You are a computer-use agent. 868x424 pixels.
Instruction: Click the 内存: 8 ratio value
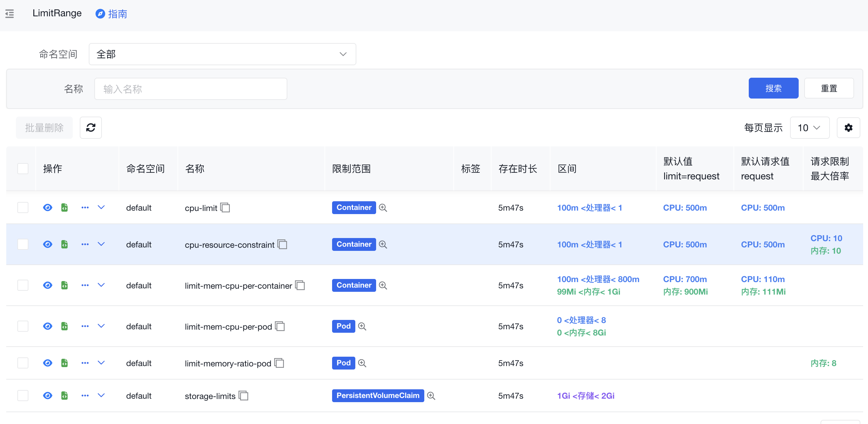pyautogui.click(x=823, y=363)
